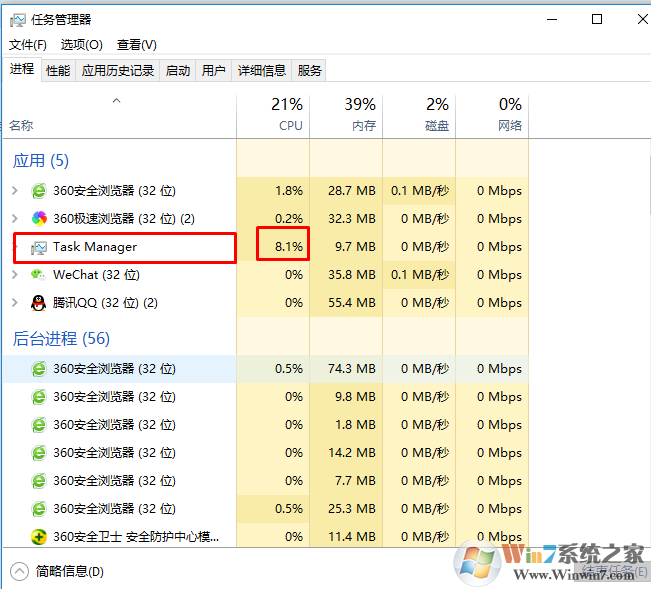651x589 pixels.
Task: Click icon of 360安全浏览器 using 9.8 MB
Action: click(39, 397)
